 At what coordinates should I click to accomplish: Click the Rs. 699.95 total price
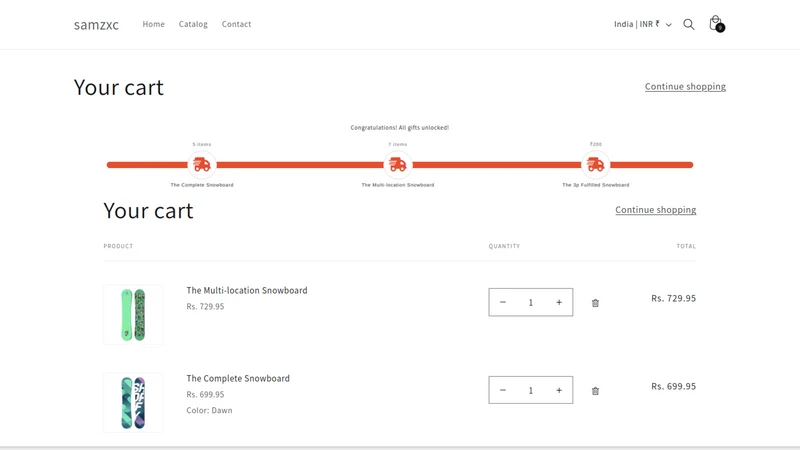coord(673,386)
